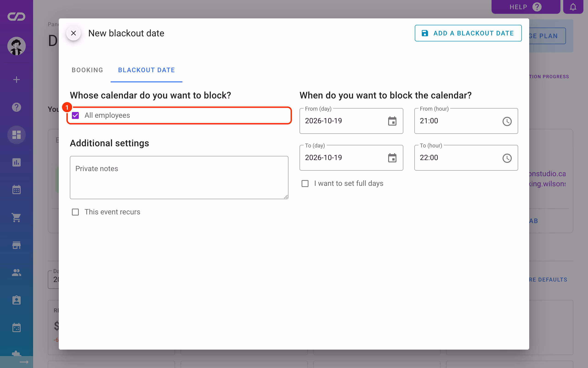
Task: Enable This event recurs checkbox
Action: (x=75, y=212)
